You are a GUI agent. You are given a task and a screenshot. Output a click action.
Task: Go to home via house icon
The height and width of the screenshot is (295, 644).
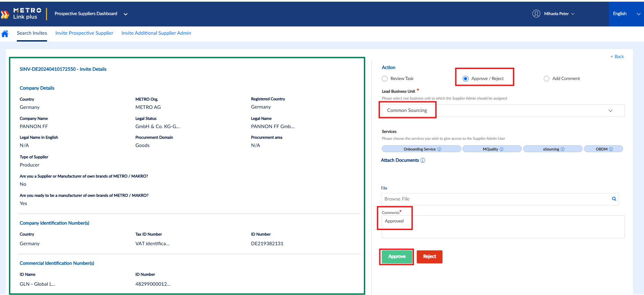pos(5,34)
